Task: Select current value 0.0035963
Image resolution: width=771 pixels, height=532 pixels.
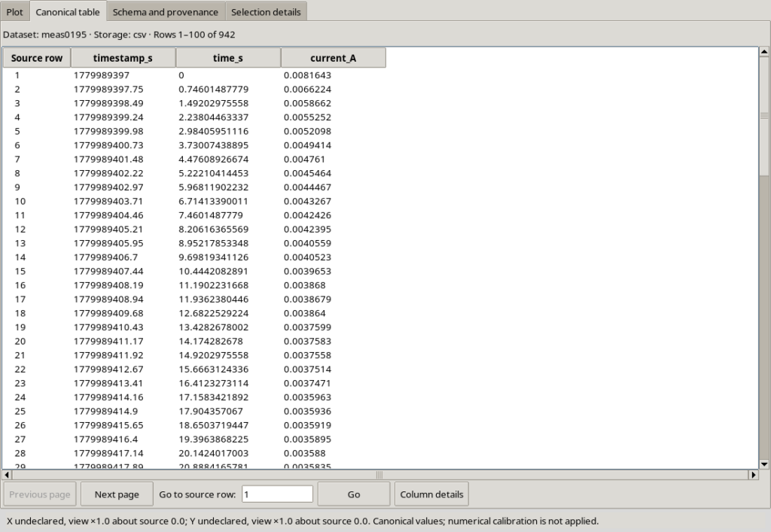Action: (307, 397)
